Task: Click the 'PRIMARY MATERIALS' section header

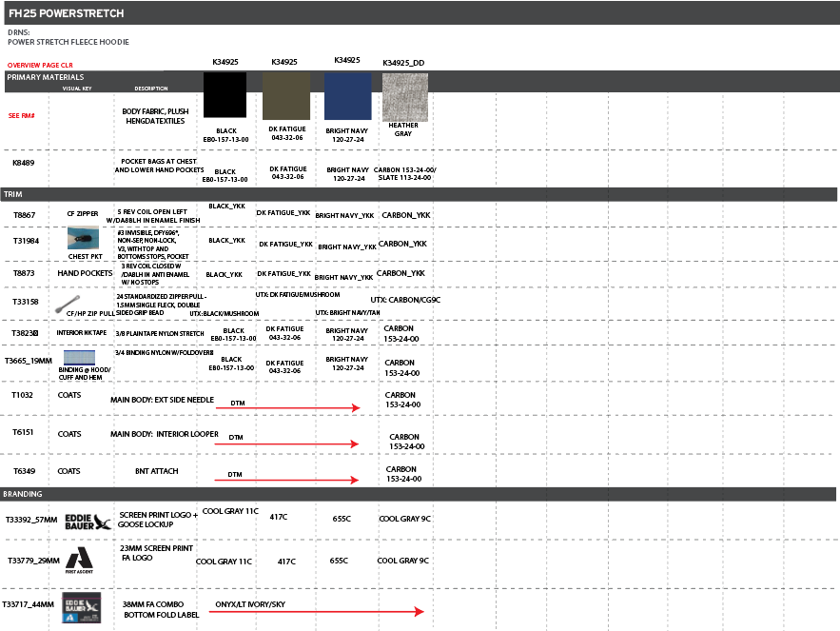Action: [46, 77]
